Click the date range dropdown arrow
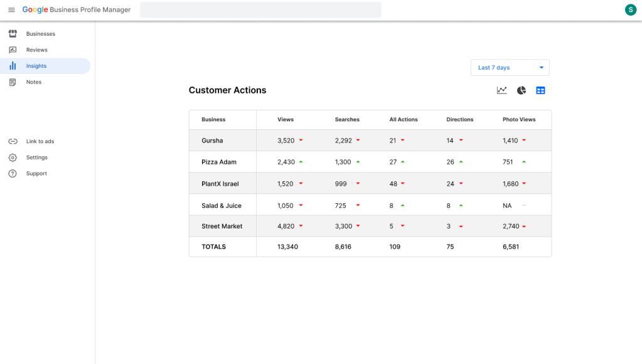642x364 pixels. point(541,68)
